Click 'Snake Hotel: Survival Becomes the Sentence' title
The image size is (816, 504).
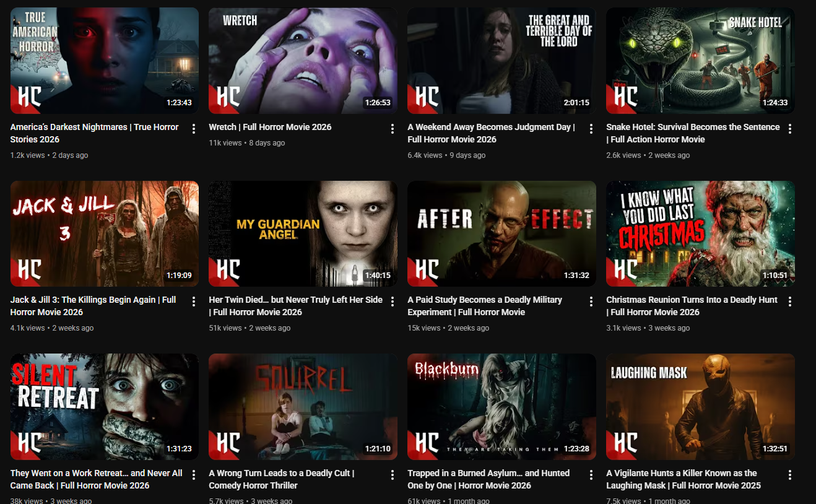click(693, 133)
